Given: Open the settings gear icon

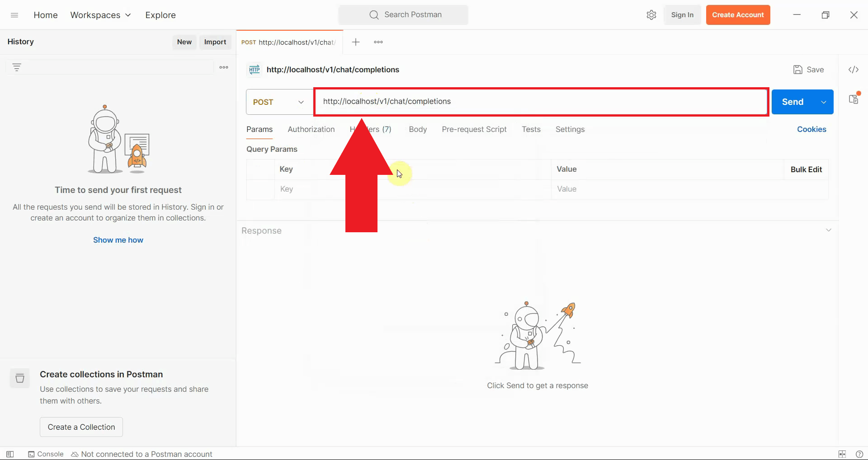Looking at the screenshot, I should pyautogui.click(x=651, y=15).
